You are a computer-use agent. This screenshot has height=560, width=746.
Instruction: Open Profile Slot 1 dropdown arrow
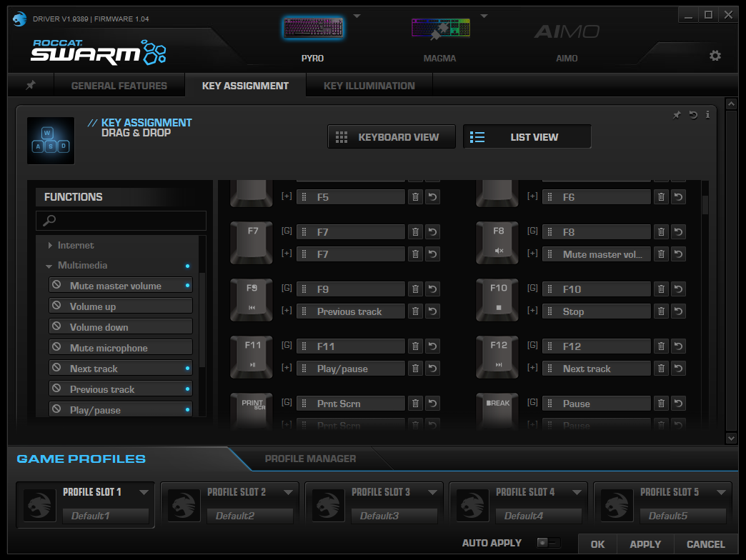click(x=144, y=492)
